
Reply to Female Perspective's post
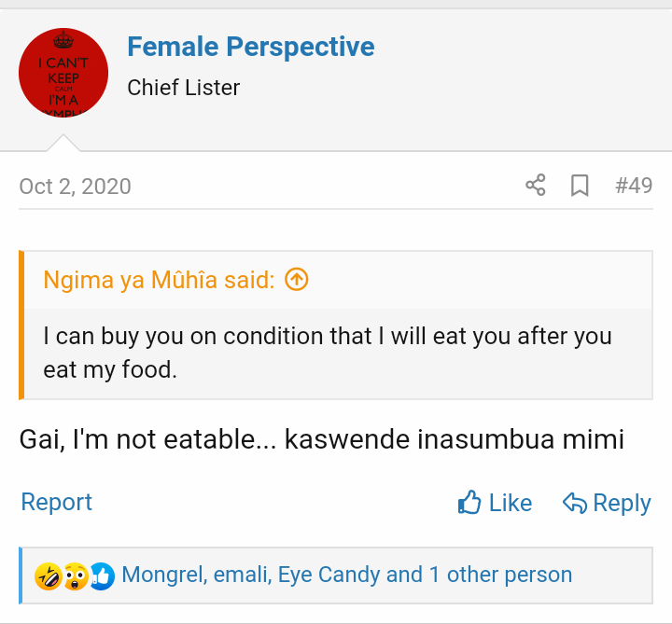point(607,503)
